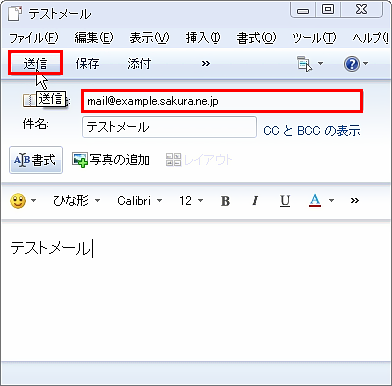The height and width of the screenshot is (386, 392).
Task: Click the message options icon in toolbar
Action: tap(305, 63)
